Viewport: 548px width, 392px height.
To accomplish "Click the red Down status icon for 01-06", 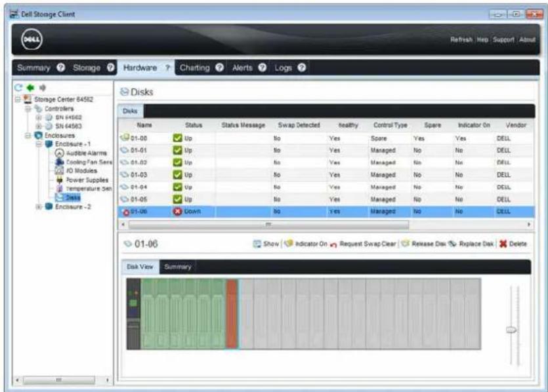I will 178,211.
